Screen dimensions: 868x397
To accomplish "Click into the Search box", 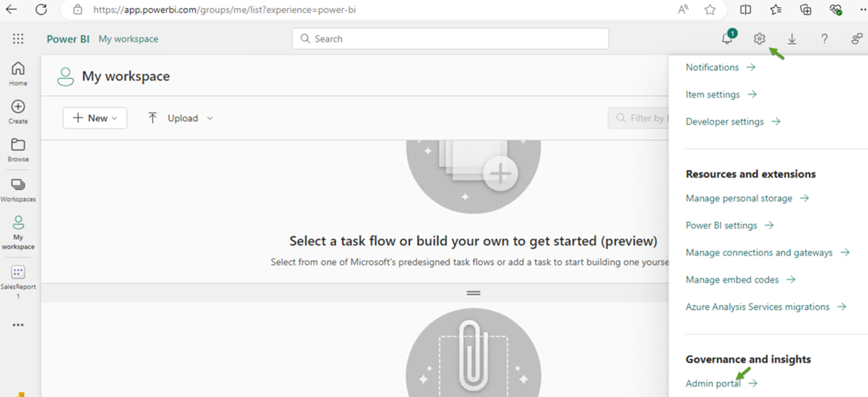I will click(451, 39).
